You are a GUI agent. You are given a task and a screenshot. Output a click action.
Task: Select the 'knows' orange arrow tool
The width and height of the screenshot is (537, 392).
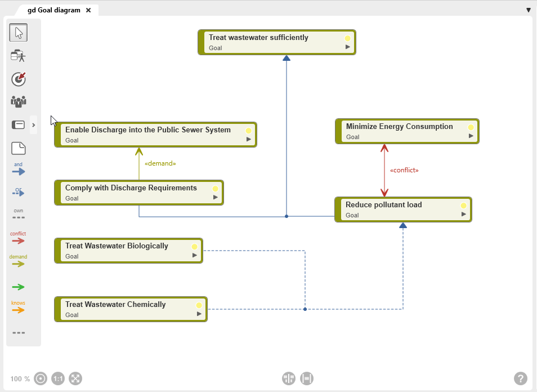[18, 307]
